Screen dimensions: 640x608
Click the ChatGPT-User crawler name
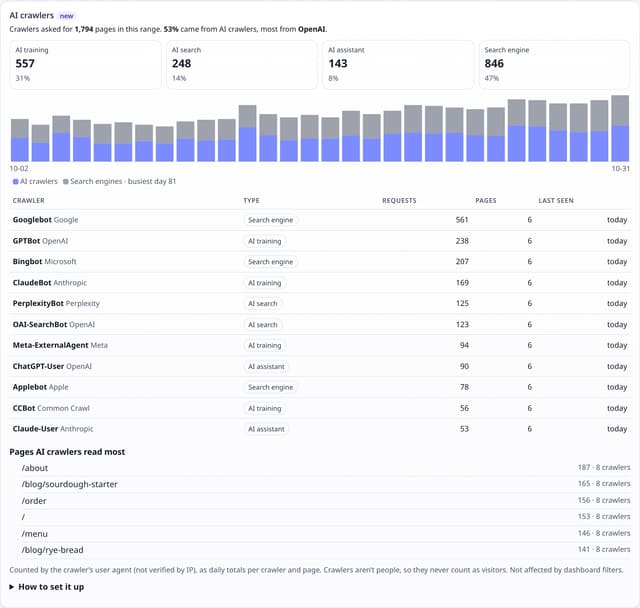click(x=38, y=366)
